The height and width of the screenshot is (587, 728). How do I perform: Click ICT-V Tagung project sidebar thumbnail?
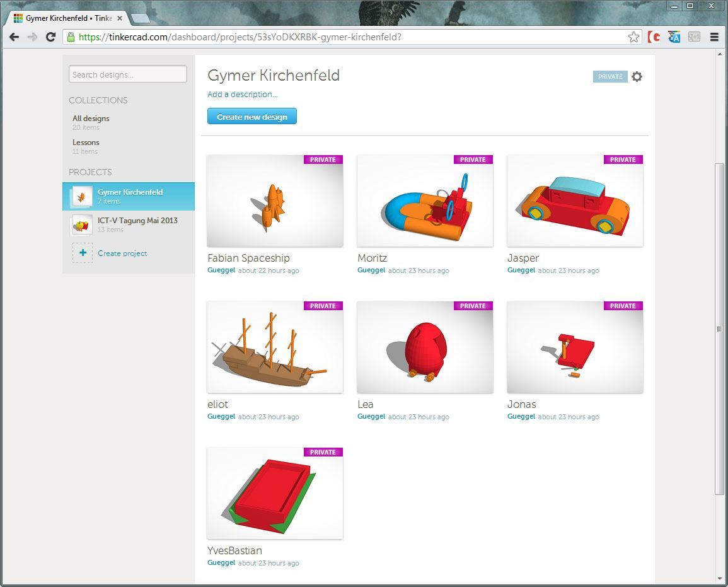click(x=82, y=225)
